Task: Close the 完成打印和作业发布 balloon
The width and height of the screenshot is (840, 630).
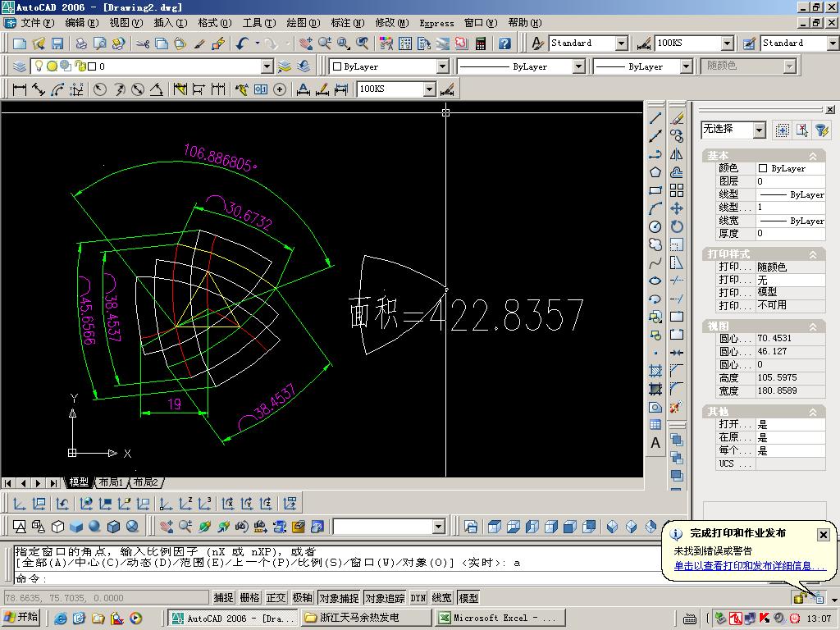Action: [x=824, y=535]
